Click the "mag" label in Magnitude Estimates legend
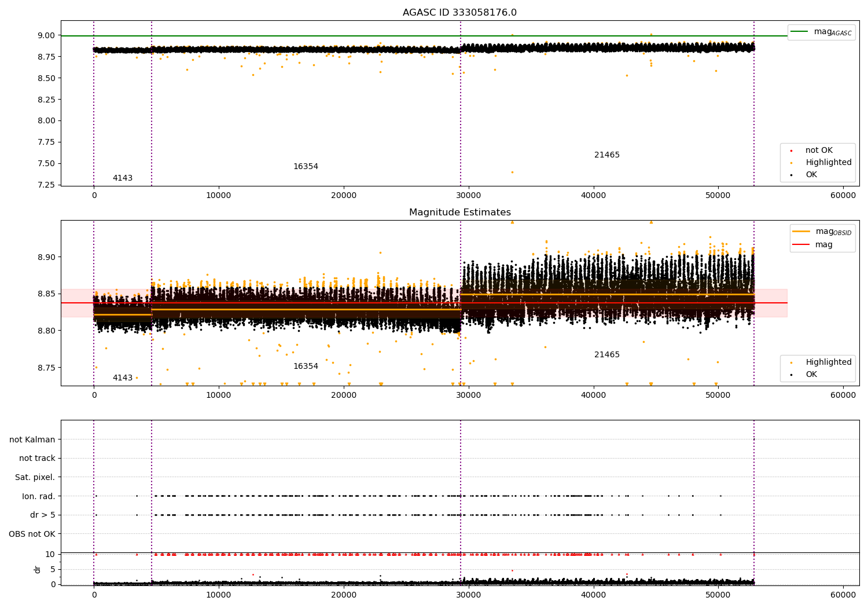The image size is (868, 608). point(824,245)
